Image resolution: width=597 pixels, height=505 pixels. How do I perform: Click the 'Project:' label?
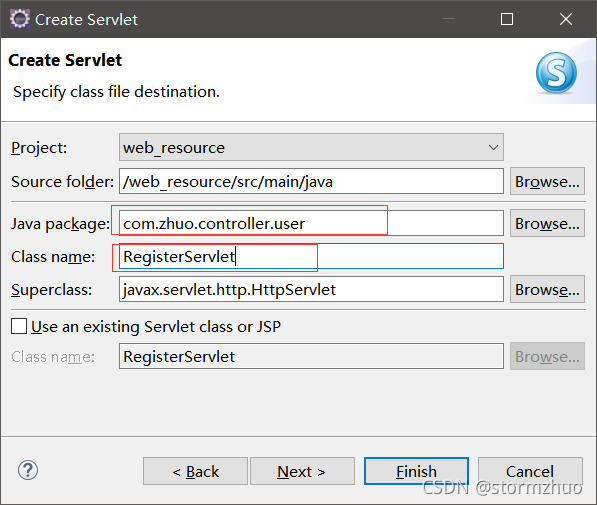pyautogui.click(x=39, y=148)
